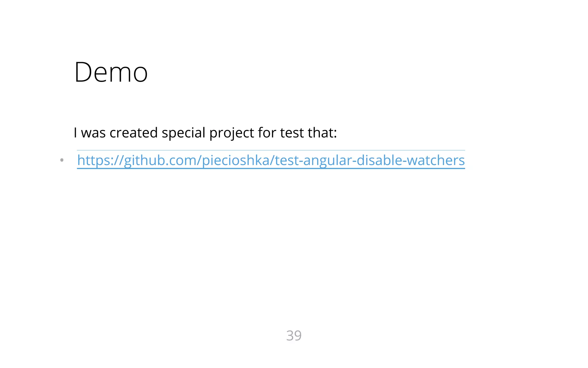Open the GitHub test-angular-disable-watchers link

pyautogui.click(x=271, y=160)
